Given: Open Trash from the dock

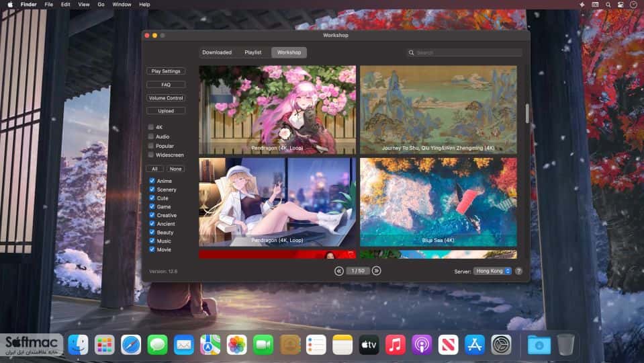Looking at the screenshot, I should pos(565,344).
